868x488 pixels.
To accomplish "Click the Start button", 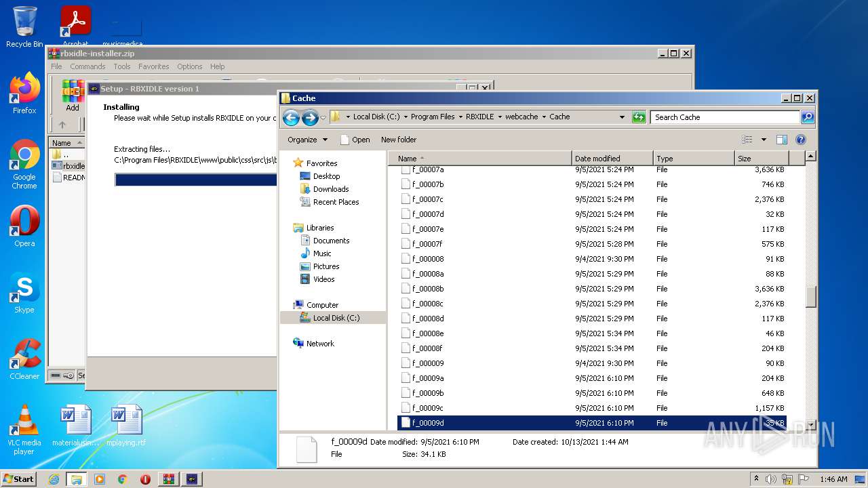I will 19,479.
